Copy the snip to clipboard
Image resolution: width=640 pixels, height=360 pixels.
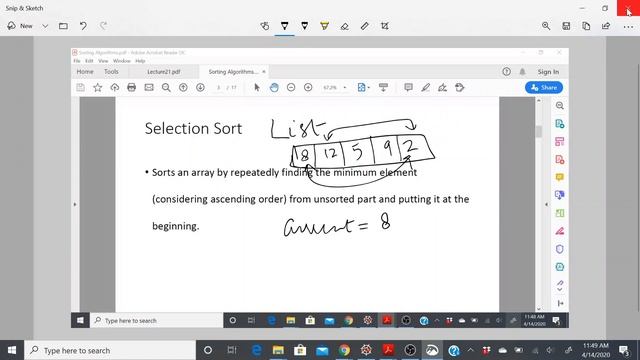[x=586, y=26]
